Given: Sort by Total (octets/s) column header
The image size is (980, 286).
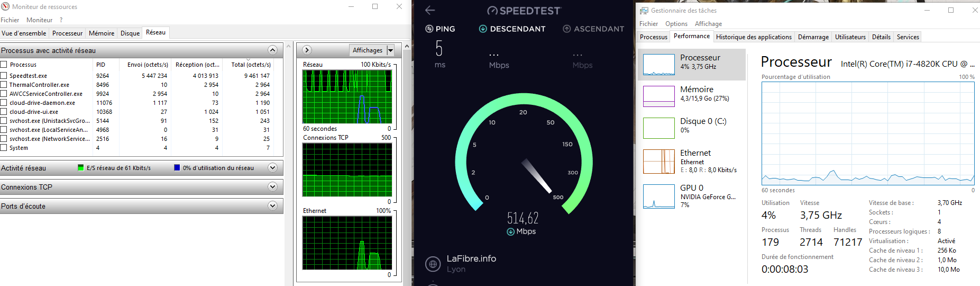Looking at the screenshot, I should coord(248,65).
